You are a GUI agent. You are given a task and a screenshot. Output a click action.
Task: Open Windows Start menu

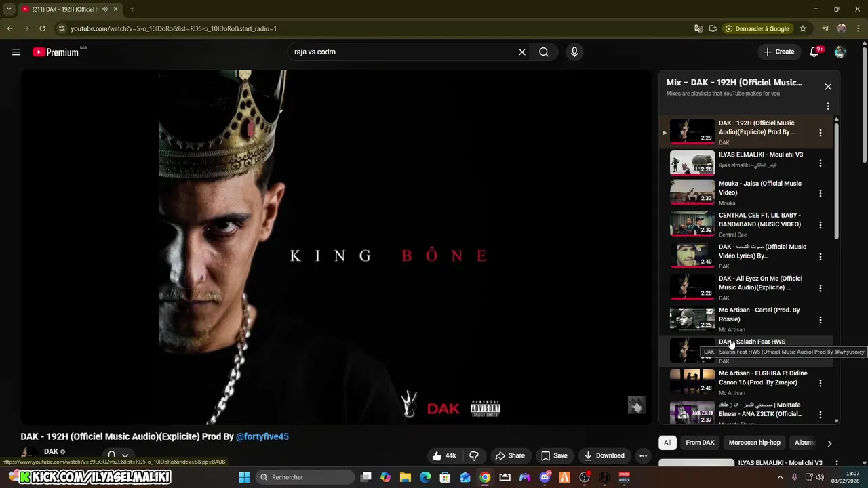click(x=245, y=477)
